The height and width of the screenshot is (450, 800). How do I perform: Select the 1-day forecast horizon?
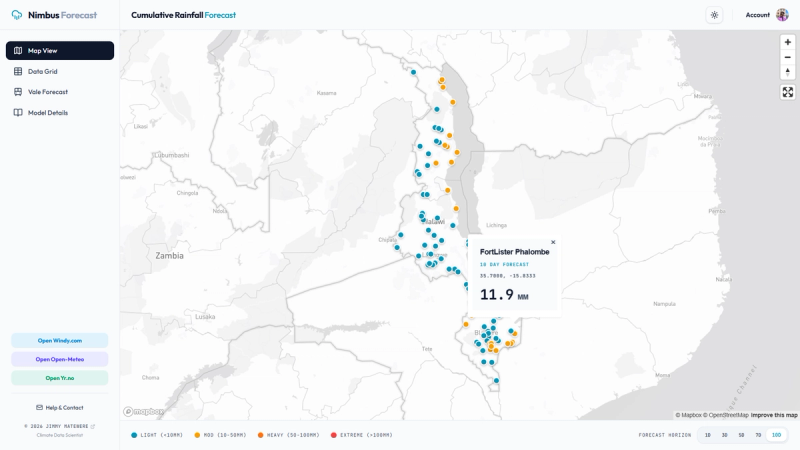pos(707,435)
